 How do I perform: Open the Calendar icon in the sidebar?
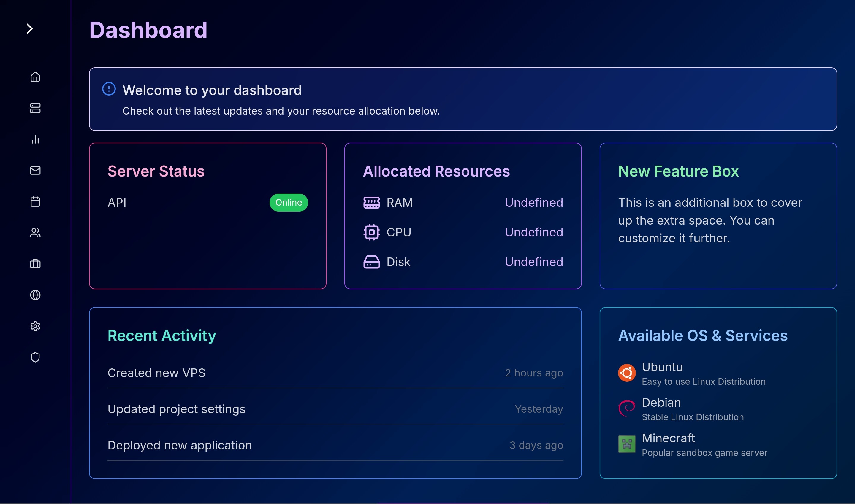click(35, 202)
